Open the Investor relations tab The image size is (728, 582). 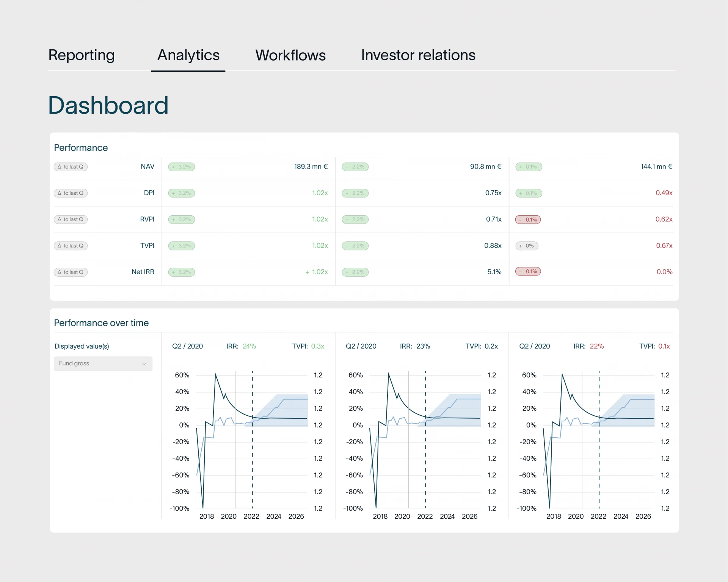coord(418,55)
